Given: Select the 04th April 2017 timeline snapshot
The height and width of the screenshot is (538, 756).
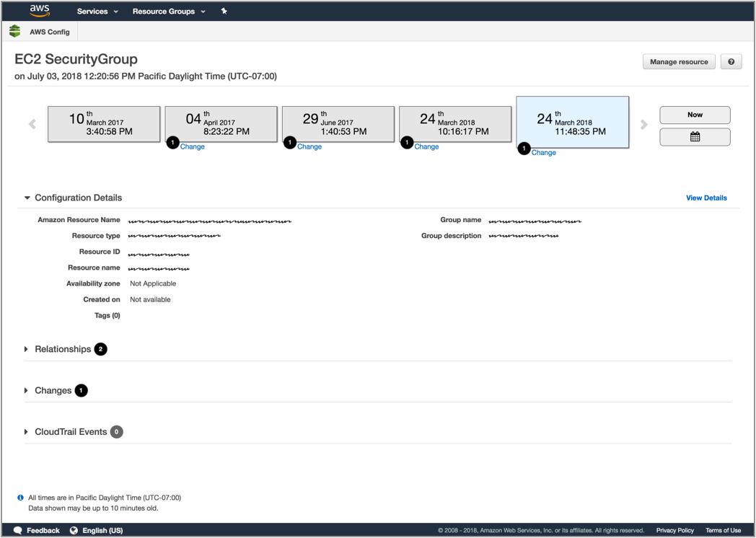Looking at the screenshot, I should (221, 124).
